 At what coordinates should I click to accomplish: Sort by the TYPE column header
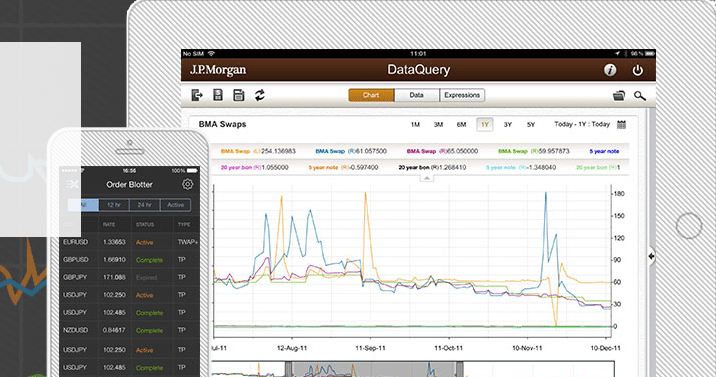point(184,225)
